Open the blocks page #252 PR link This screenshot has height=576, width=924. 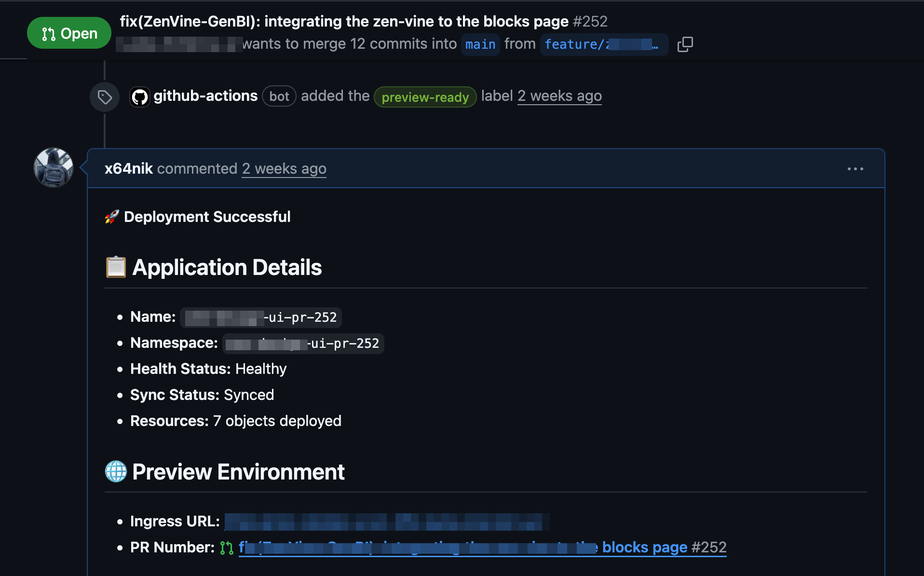click(x=482, y=547)
